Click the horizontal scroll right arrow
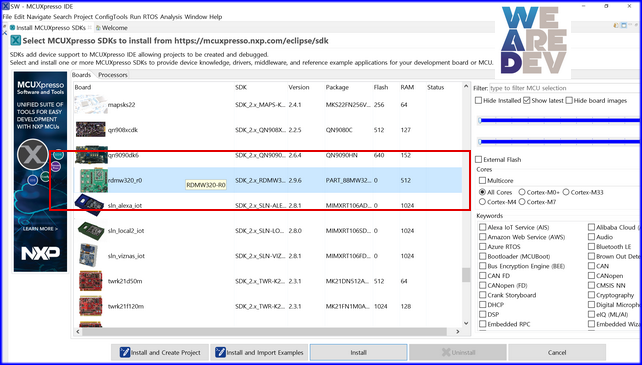 (458, 331)
